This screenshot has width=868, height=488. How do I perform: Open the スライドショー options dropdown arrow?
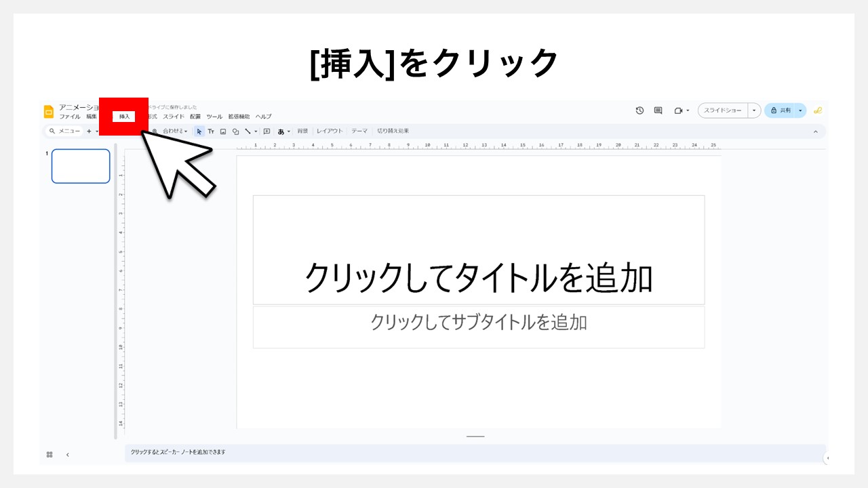click(754, 110)
